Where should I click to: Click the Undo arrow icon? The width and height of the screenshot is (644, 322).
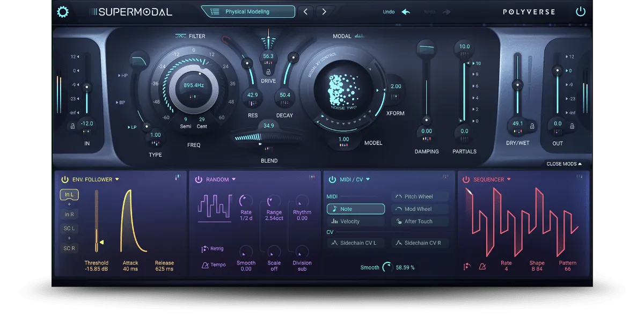click(x=406, y=12)
